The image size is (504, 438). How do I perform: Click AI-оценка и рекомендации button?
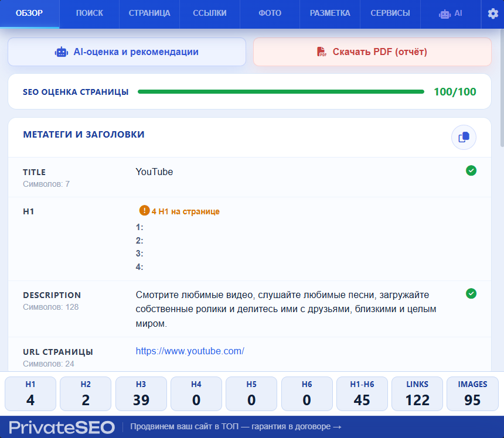pyautogui.click(x=127, y=52)
